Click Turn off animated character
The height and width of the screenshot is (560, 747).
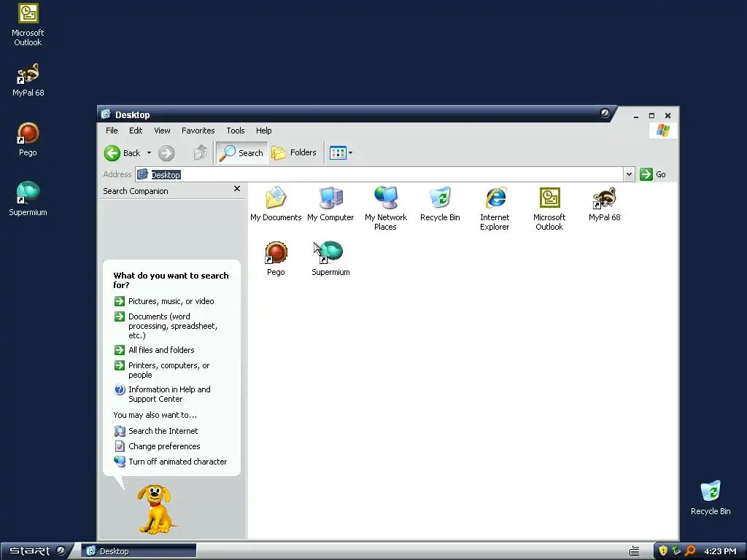coord(171,462)
